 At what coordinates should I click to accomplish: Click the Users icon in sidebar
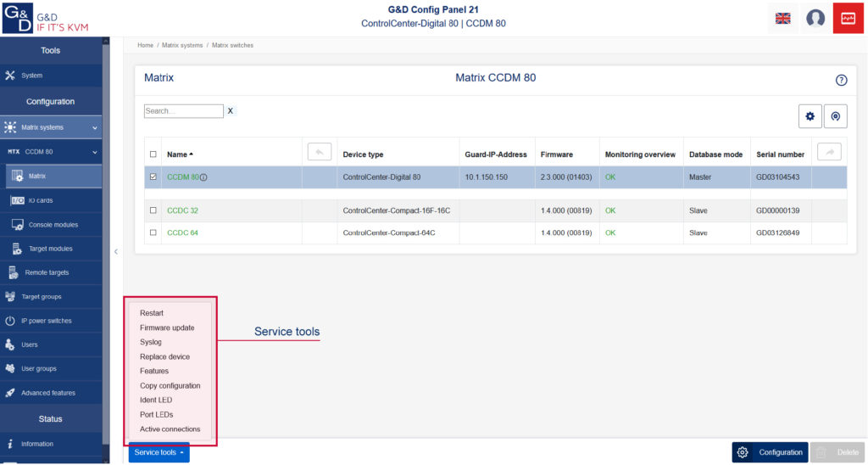[10, 345]
